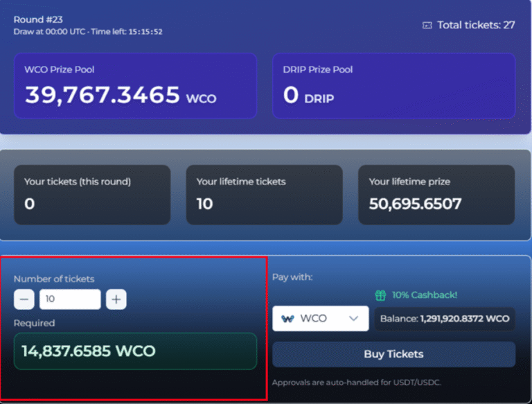This screenshot has height=404, width=532.
Task: Click the dropdown chevron beside WCO
Action: pyautogui.click(x=354, y=319)
